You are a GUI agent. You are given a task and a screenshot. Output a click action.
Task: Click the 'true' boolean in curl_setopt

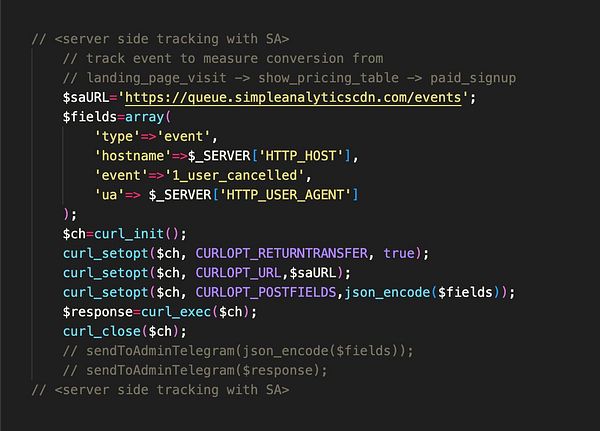click(399, 253)
